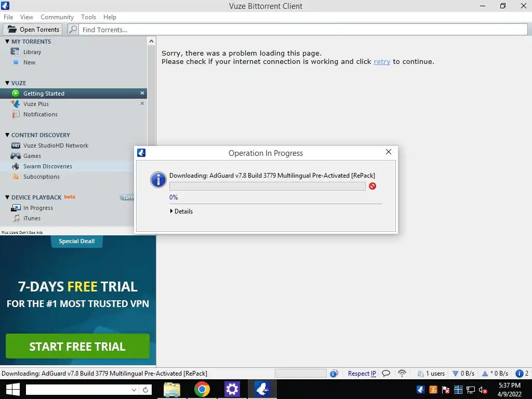Open the Library sidebar entry
This screenshot has width=532, height=399.
32,52
